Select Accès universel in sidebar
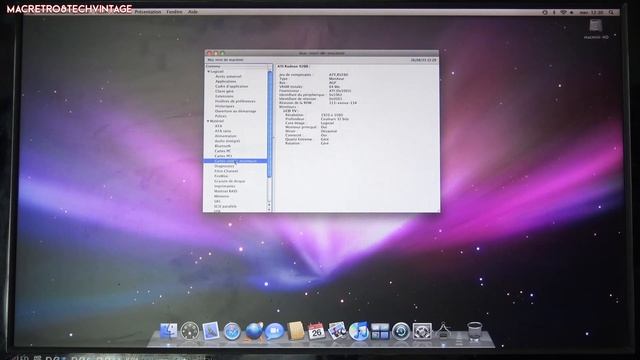 (228, 76)
